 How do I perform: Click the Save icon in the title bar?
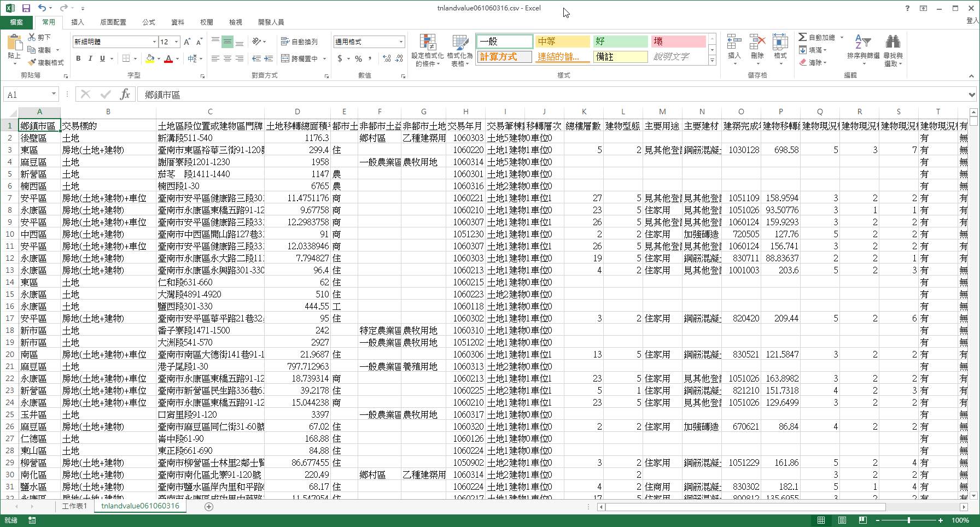(26, 8)
